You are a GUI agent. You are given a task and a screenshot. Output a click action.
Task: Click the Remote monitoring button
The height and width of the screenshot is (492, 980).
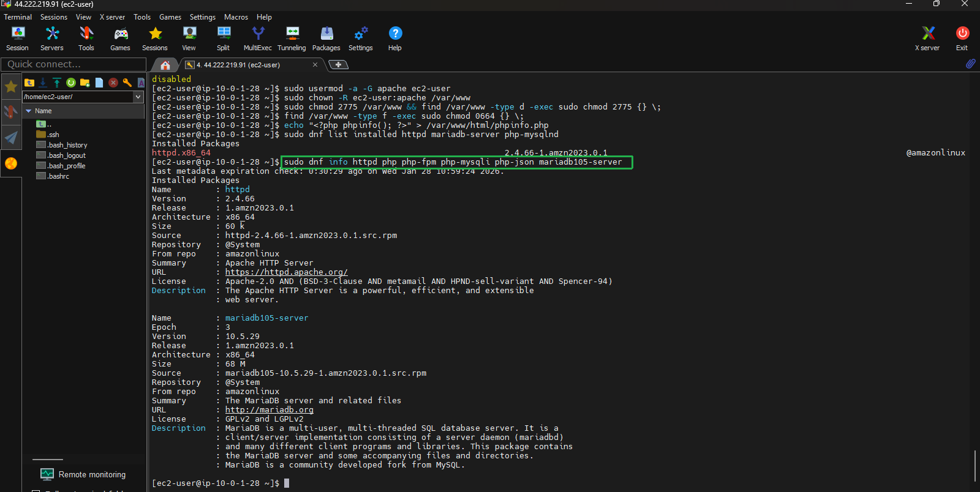coord(83,474)
